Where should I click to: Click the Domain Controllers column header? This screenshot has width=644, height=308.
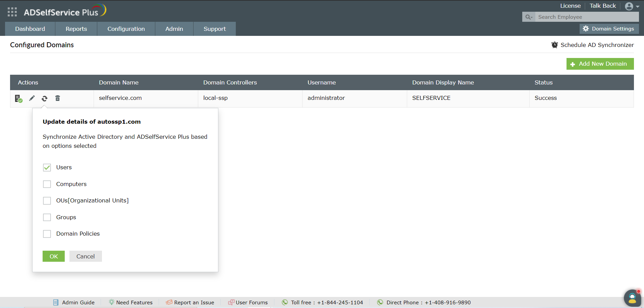tap(230, 82)
